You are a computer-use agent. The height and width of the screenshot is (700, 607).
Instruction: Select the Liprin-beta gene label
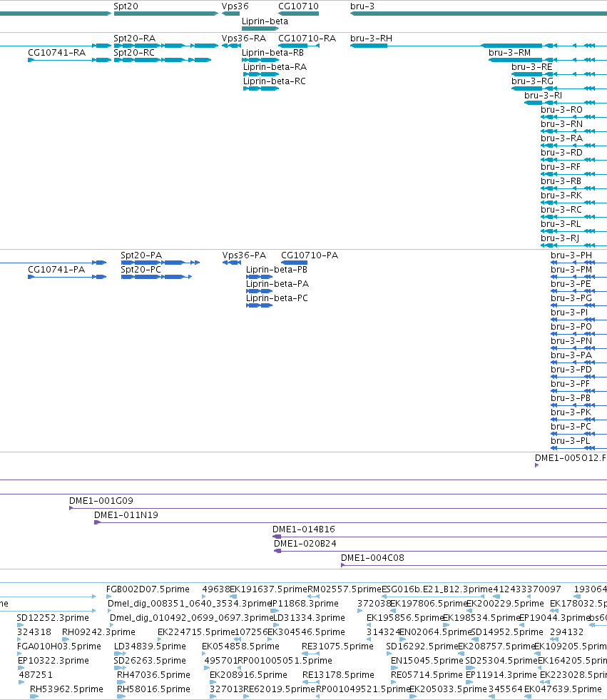coord(265,21)
